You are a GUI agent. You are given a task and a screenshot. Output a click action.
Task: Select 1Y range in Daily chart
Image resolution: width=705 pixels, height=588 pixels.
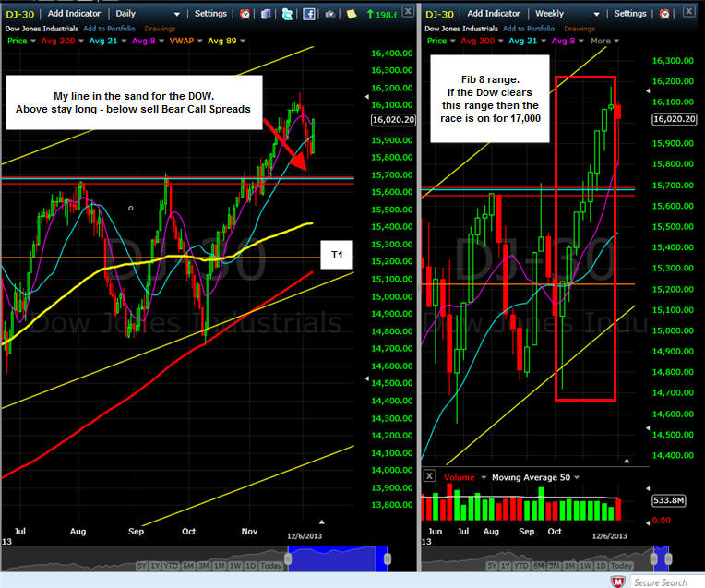click(x=155, y=566)
